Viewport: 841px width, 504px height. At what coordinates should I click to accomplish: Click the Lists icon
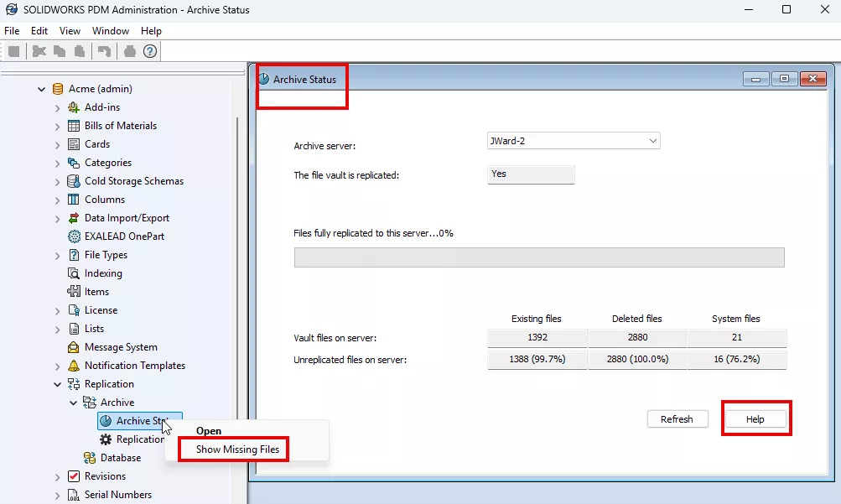pyautogui.click(x=74, y=329)
